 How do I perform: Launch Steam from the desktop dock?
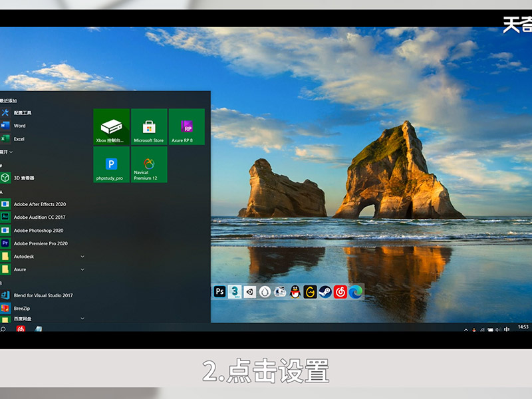tap(325, 292)
